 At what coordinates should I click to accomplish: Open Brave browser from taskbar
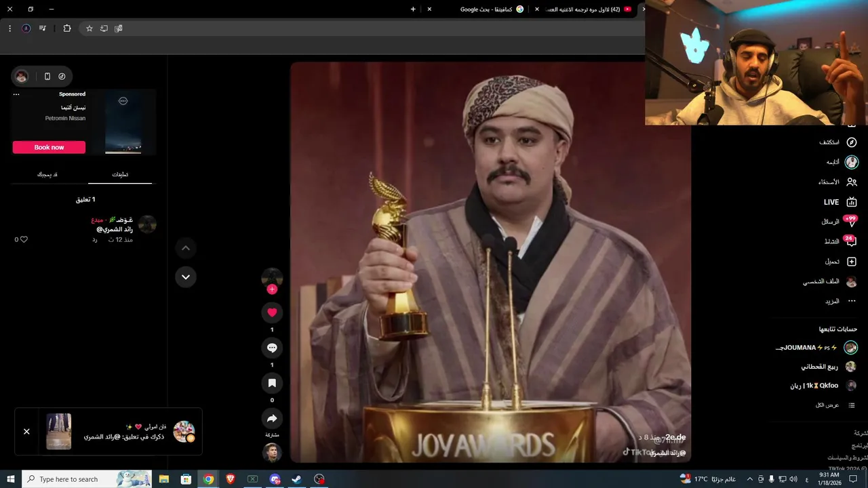231,479
